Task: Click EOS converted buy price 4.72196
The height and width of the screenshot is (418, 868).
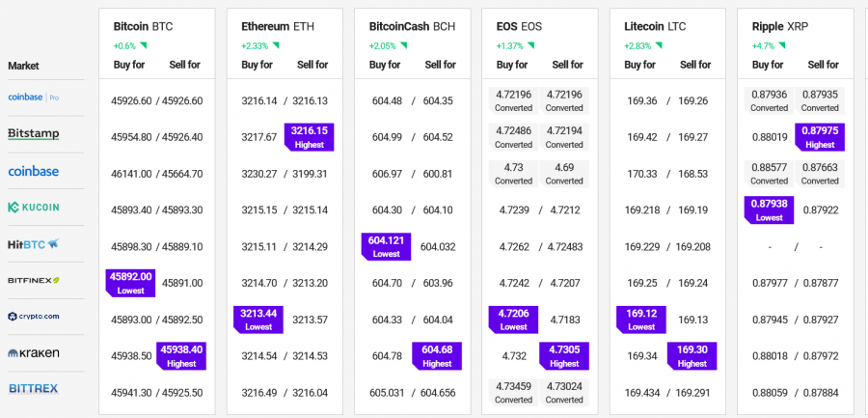Action: point(513,99)
